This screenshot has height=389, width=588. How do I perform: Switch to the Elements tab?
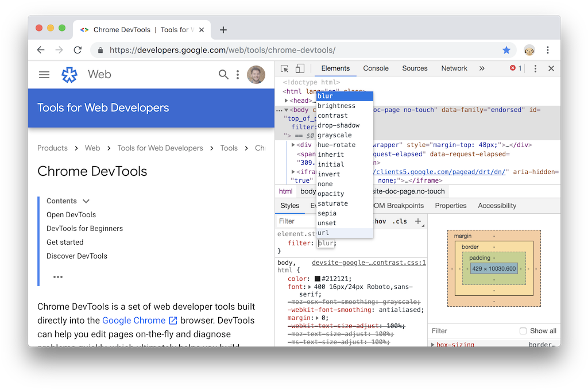[x=335, y=68]
